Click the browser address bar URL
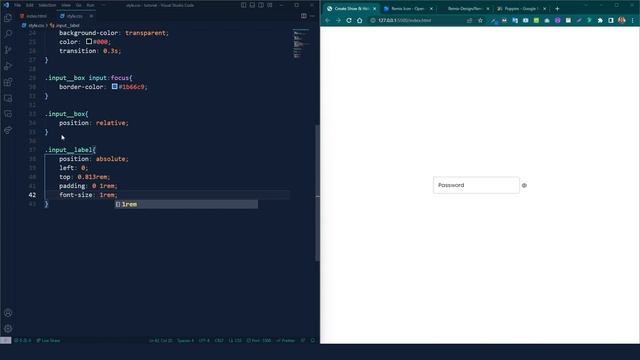The height and width of the screenshot is (360, 640). tap(404, 20)
